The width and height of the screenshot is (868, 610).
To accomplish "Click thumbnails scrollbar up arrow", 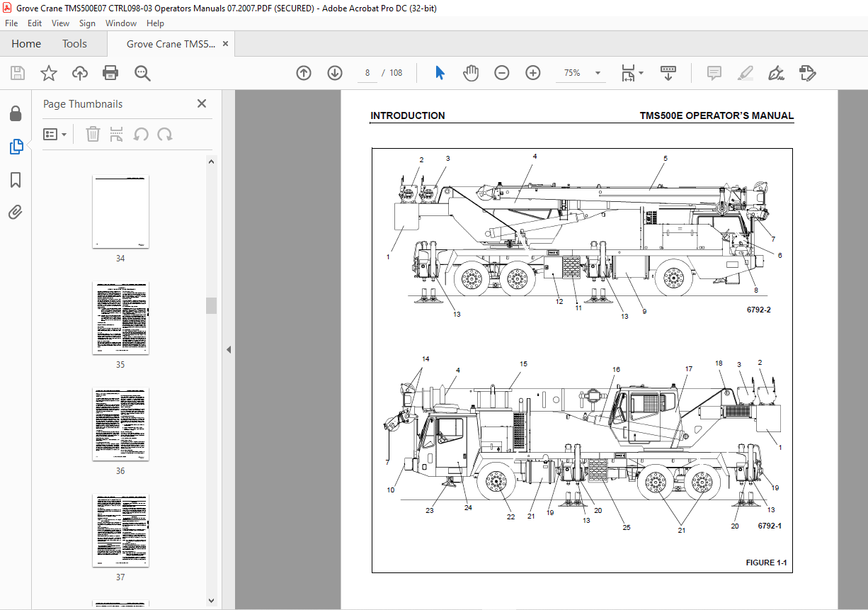I will pos(211,162).
